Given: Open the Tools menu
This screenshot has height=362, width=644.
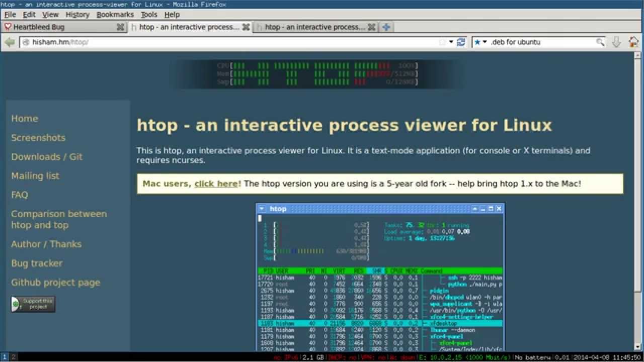Looking at the screenshot, I should 149,15.
